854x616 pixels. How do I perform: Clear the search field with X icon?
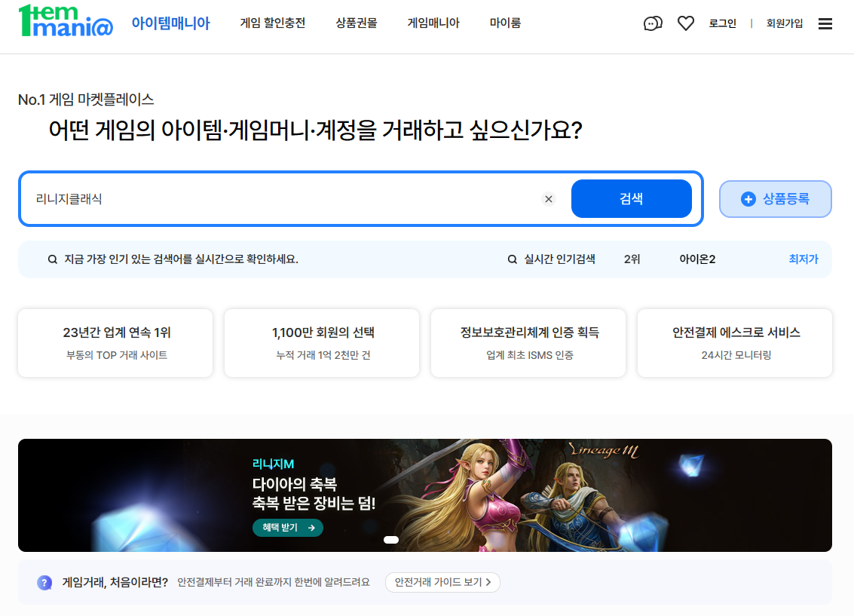point(549,199)
